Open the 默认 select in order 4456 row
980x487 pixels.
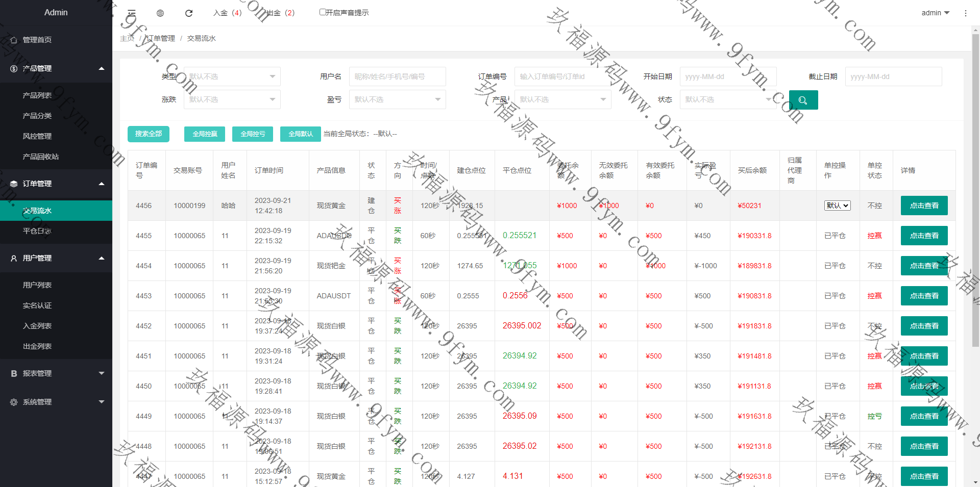tap(837, 206)
